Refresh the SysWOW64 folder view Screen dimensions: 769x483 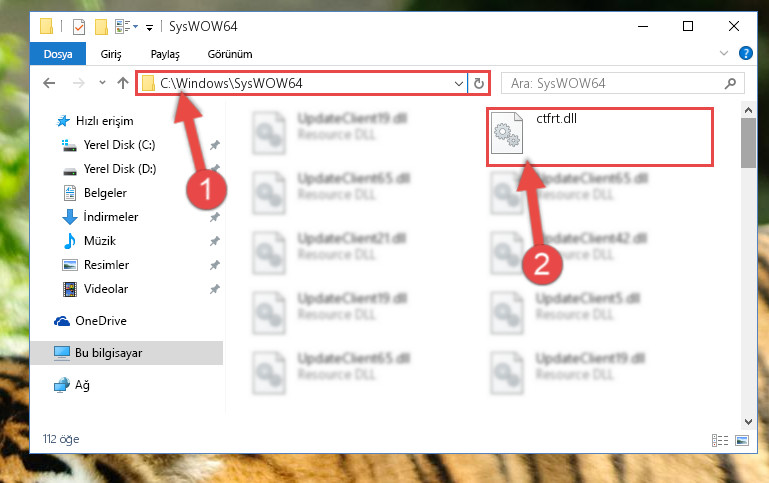479,83
